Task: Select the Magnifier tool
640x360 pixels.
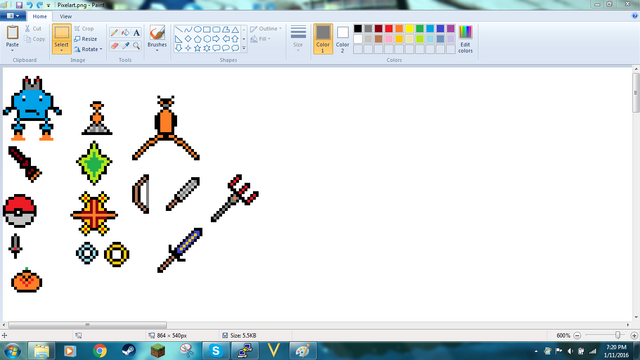Action: [x=136, y=46]
